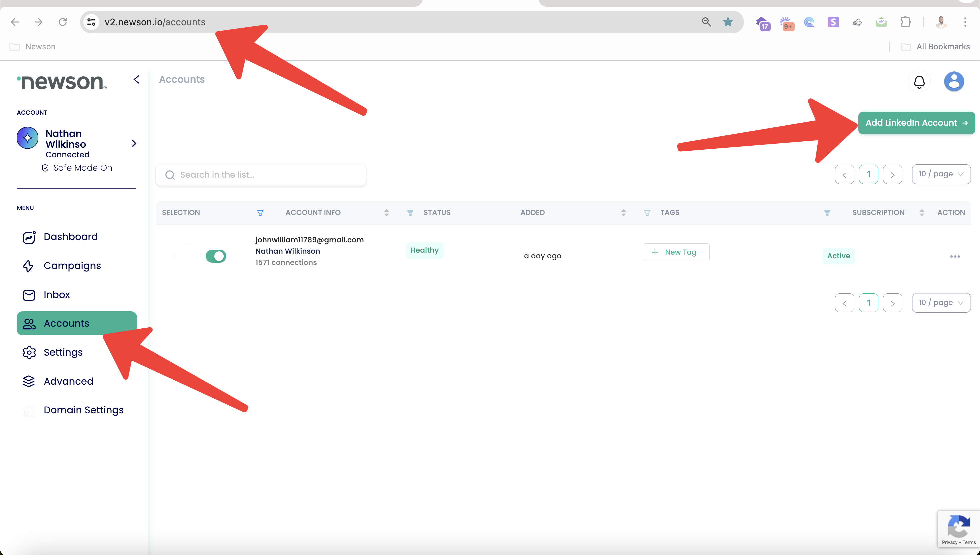
Task: Add a New Tag to the account
Action: point(676,252)
